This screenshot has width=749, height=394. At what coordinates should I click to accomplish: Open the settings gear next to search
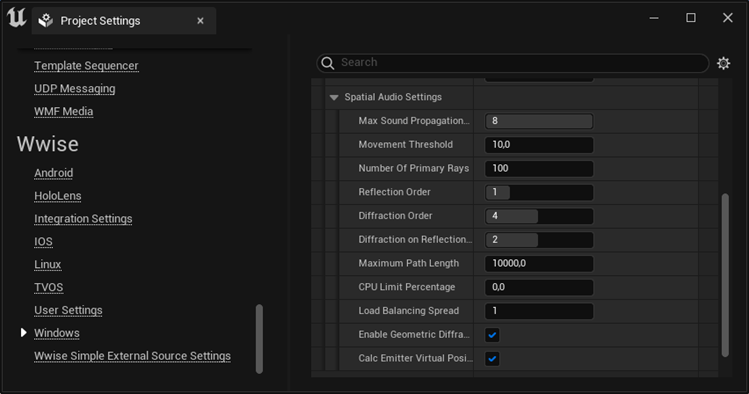(x=723, y=63)
